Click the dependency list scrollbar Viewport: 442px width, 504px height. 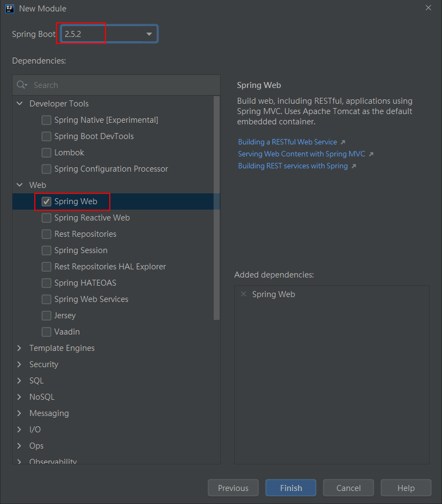pos(216,208)
